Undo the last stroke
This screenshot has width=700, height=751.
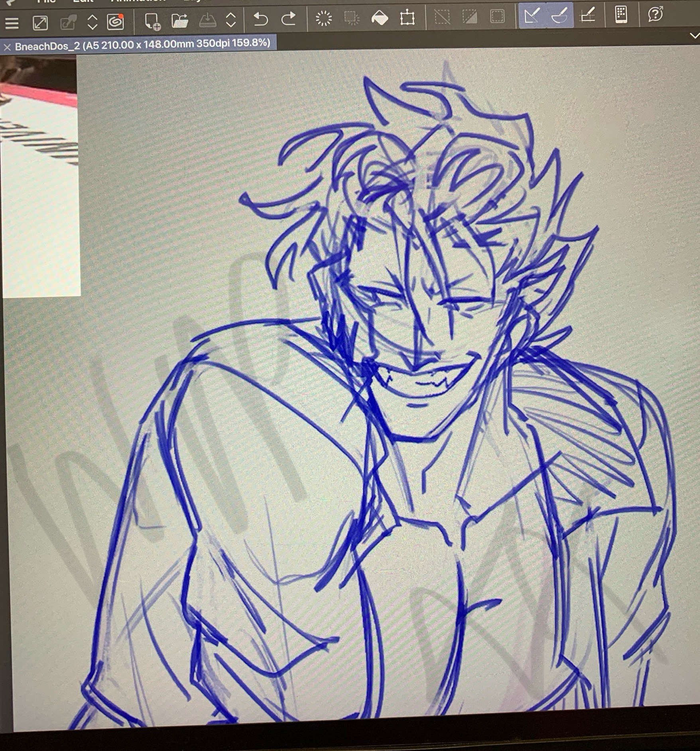pos(261,19)
